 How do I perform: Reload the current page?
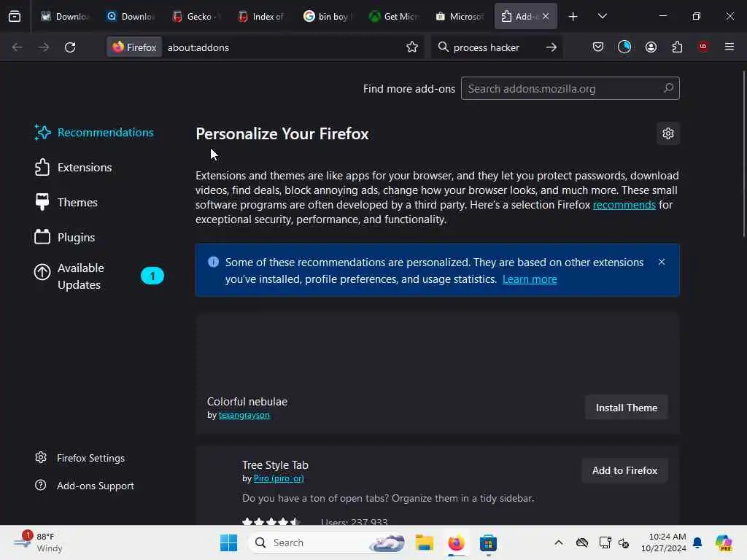(x=70, y=47)
